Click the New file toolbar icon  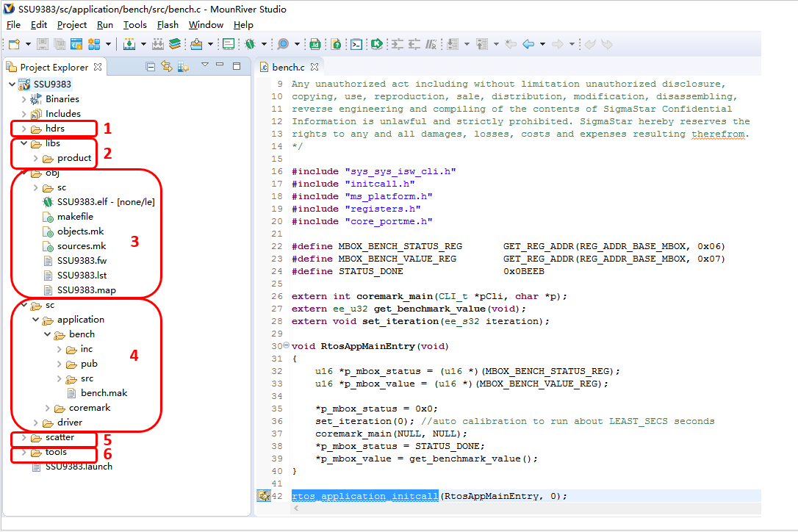point(13,44)
